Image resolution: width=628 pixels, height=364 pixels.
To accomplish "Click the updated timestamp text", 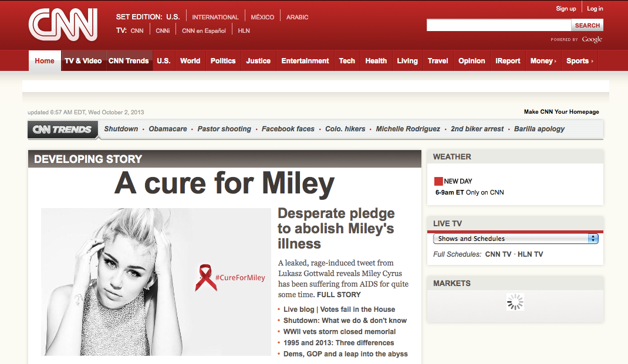I will click(86, 113).
